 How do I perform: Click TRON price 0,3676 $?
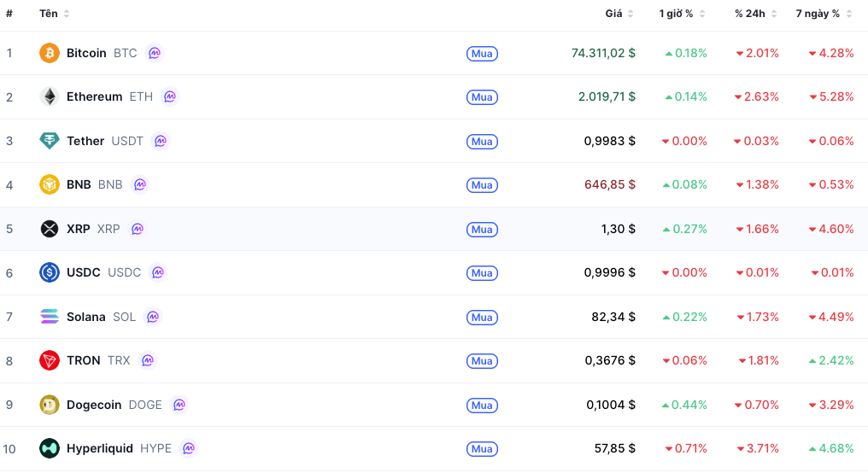(x=610, y=360)
